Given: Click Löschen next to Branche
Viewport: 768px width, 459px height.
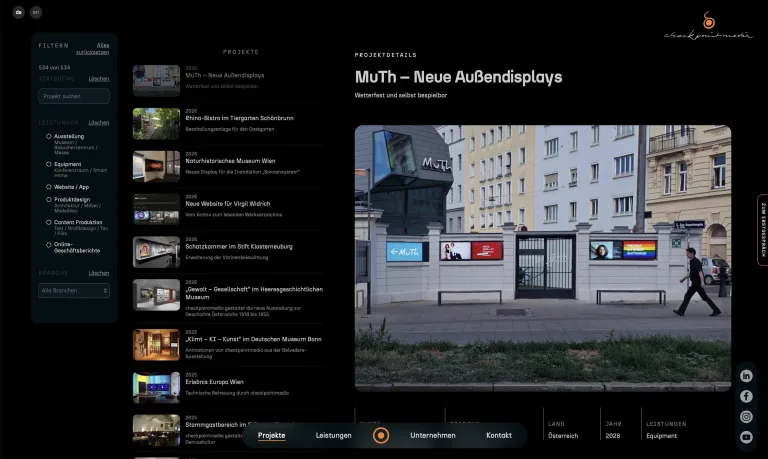Looking at the screenshot, I should click(99, 273).
